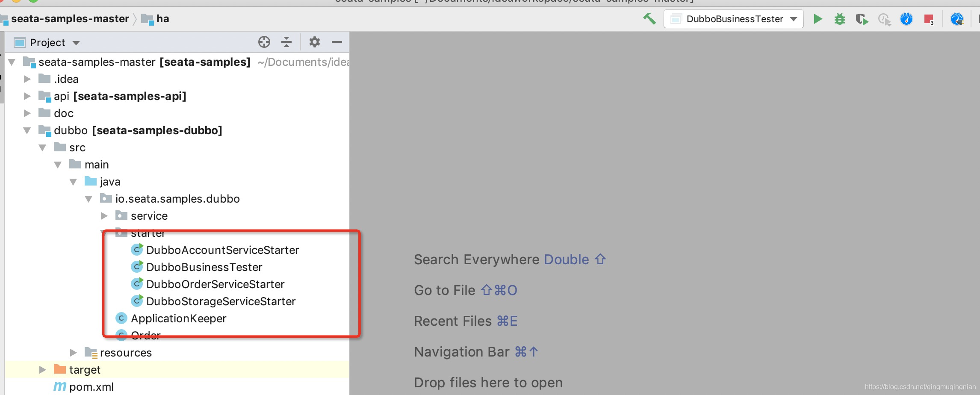Open the ApplicationKeeper class
Viewport: 980px width, 395px height.
click(178, 318)
